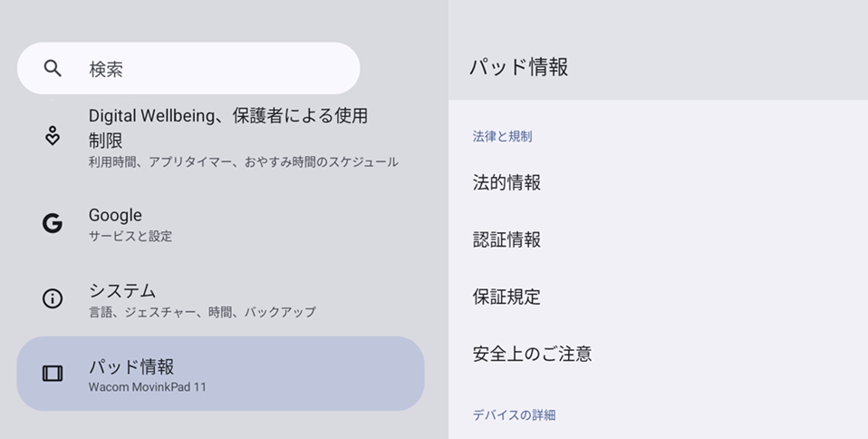Click the パッド情報 tablet icon

tap(53, 374)
